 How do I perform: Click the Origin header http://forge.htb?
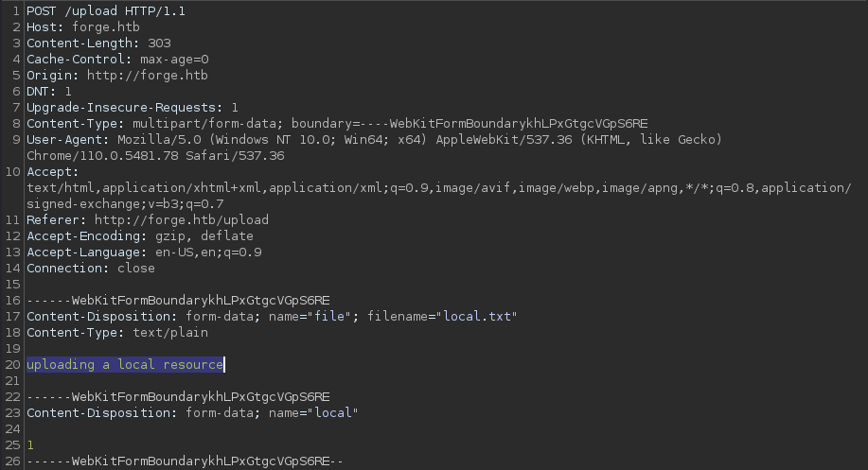pos(116,76)
